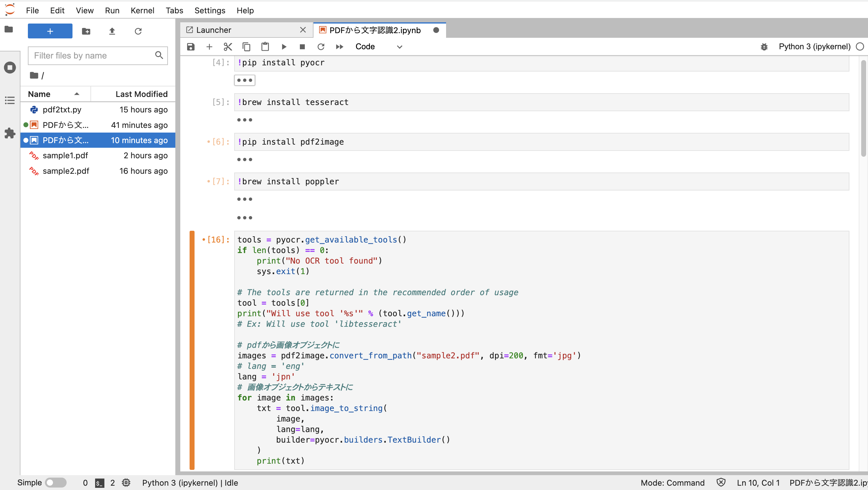Save the notebook with the floppy icon
Viewport: 868px width, 490px height.
tap(191, 47)
